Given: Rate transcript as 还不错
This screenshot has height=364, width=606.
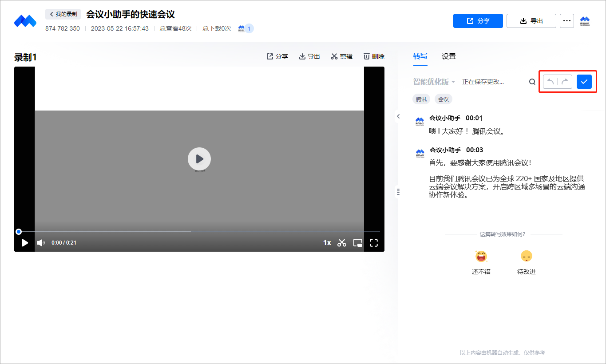Looking at the screenshot, I should tap(481, 262).
